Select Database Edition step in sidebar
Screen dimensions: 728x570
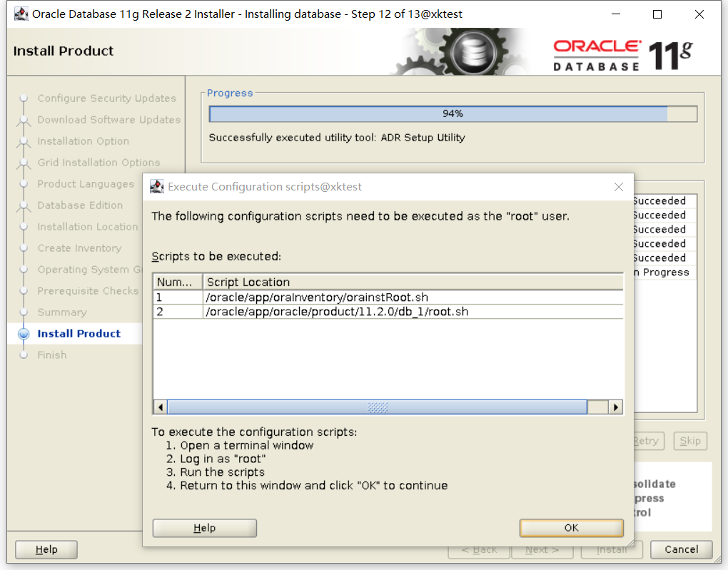pyautogui.click(x=81, y=205)
